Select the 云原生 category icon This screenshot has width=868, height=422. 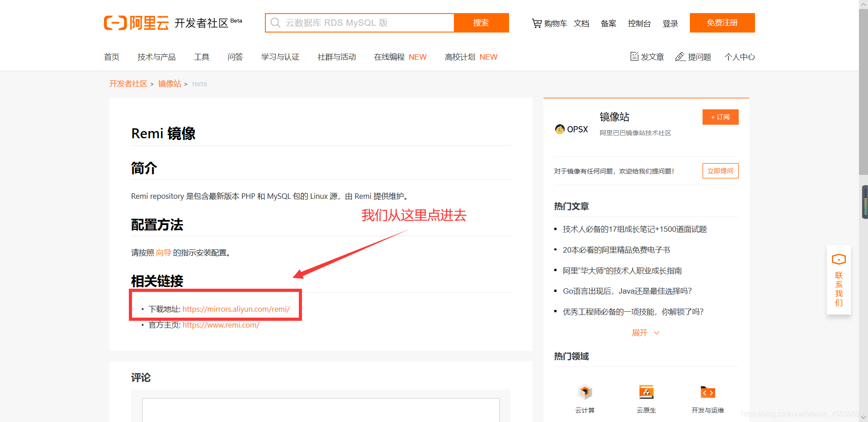pos(646,392)
